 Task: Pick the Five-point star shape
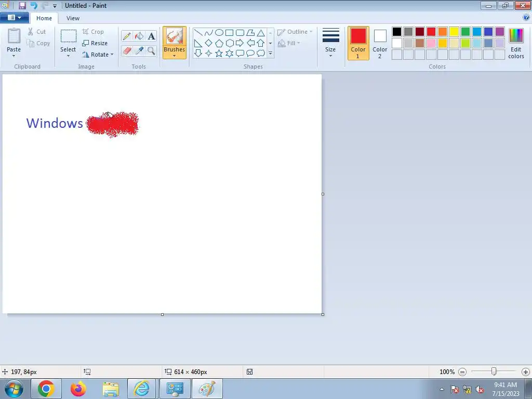[x=219, y=54]
